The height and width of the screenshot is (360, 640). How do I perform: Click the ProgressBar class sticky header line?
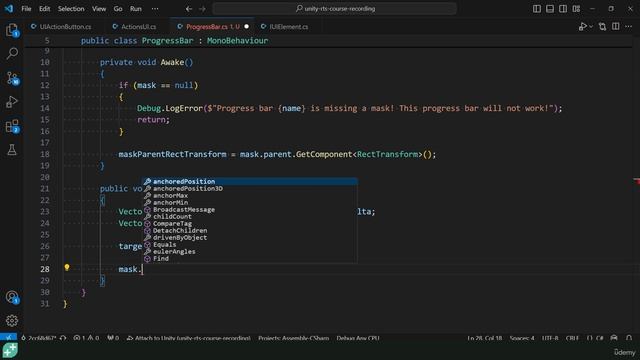coord(328,40)
